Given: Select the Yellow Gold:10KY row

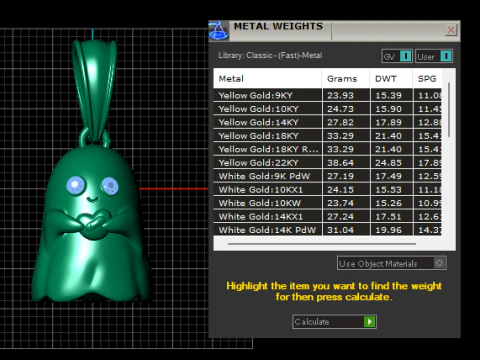Looking at the screenshot, I should point(327,109).
